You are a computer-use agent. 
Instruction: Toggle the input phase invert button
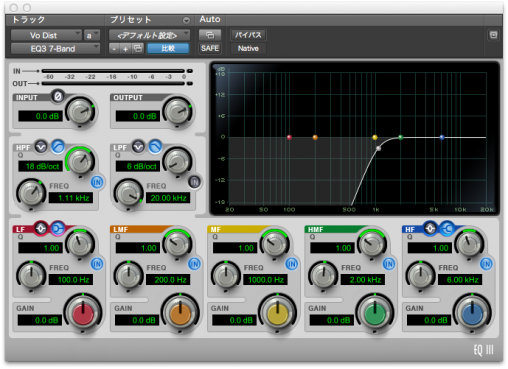(x=58, y=97)
